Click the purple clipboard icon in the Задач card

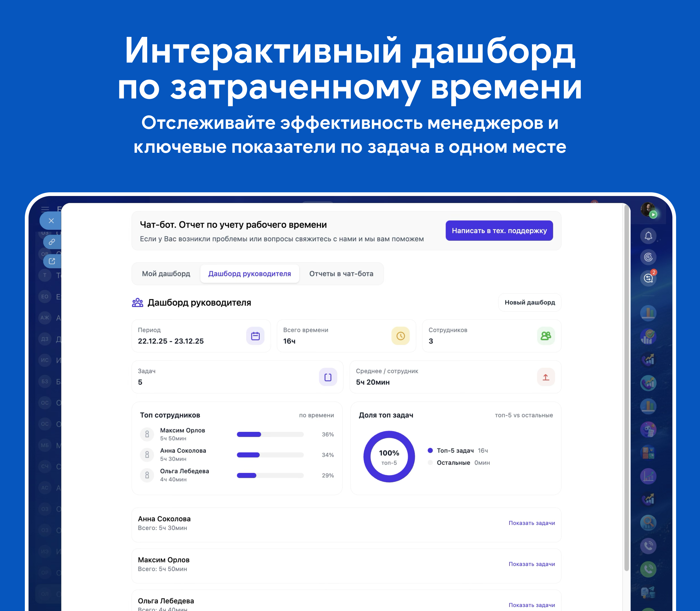point(328,377)
